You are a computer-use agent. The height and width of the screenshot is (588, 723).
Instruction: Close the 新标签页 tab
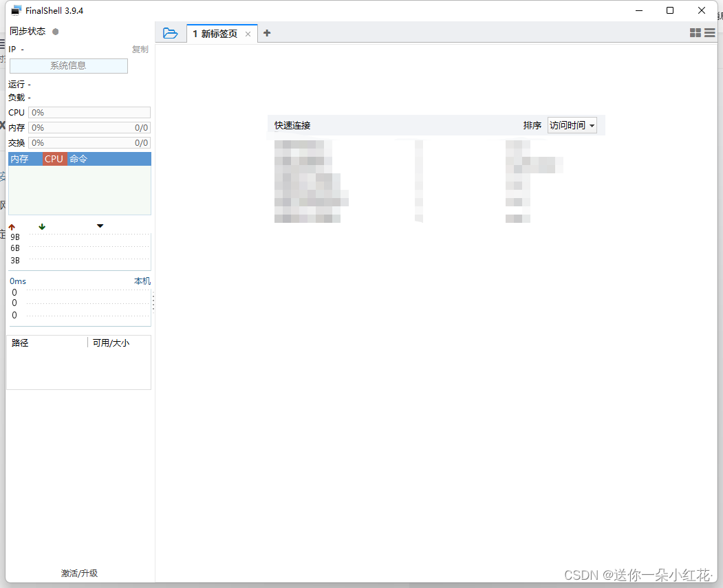(248, 34)
